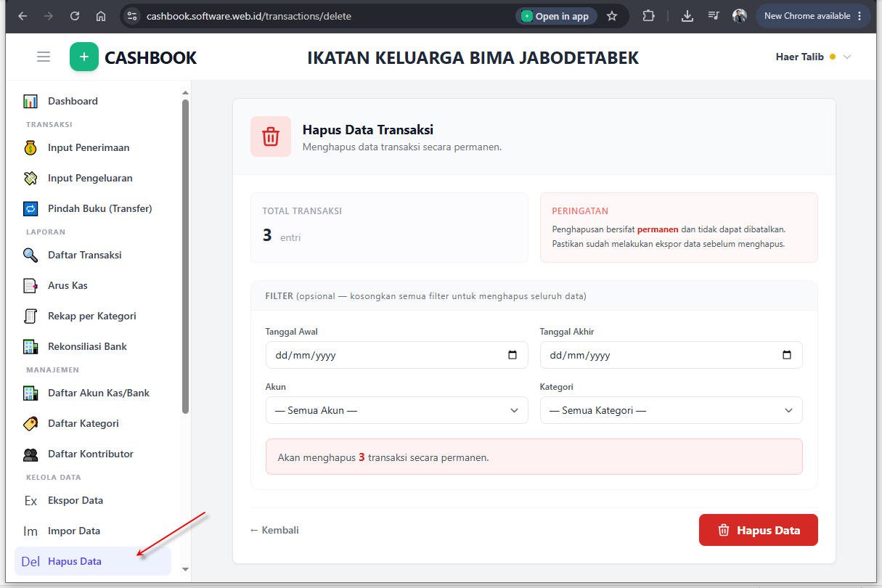Reload the page

click(x=75, y=16)
